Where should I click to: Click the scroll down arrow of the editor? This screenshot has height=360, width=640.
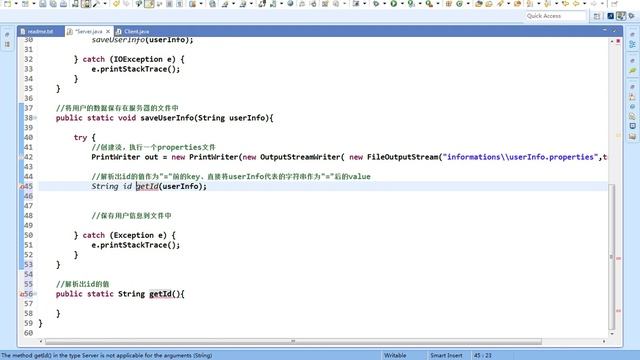[x=611, y=334]
